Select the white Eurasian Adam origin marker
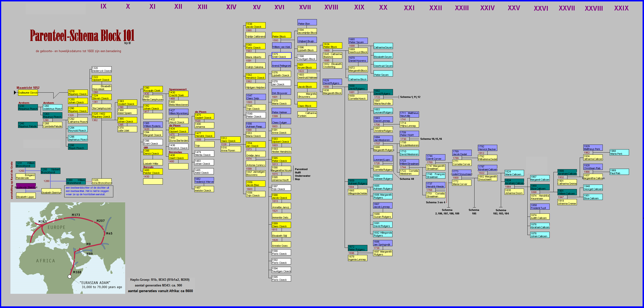Screen dimensions: 644x308 pos(69,276)
